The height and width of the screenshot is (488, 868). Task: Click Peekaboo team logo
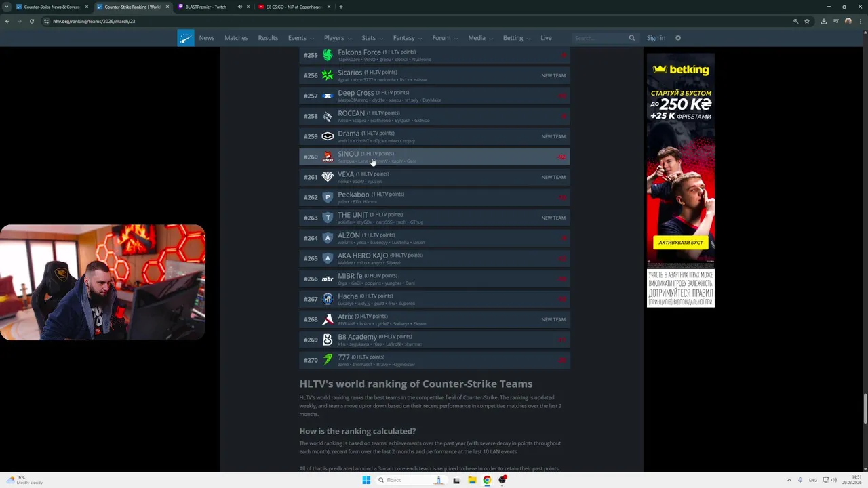pos(328,197)
